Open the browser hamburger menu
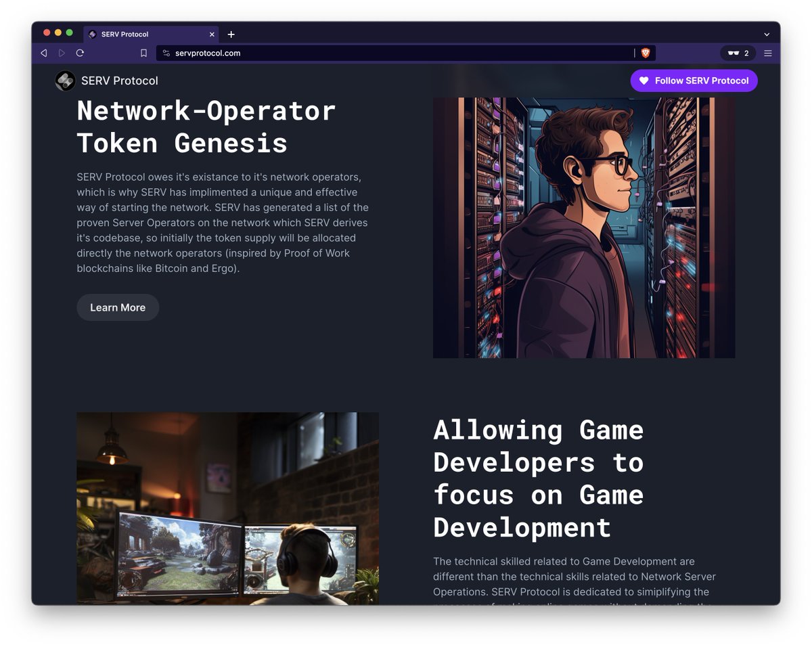812x647 pixels. [x=768, y=53]
